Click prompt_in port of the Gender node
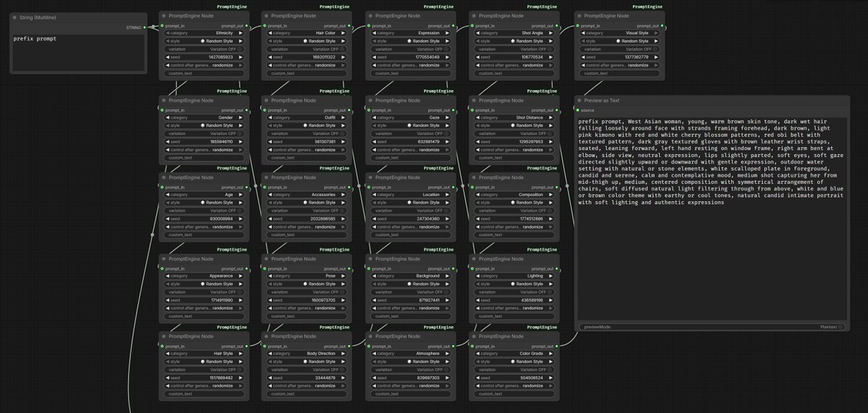Viewport: 868px width, 413px height. pos(161,110)
